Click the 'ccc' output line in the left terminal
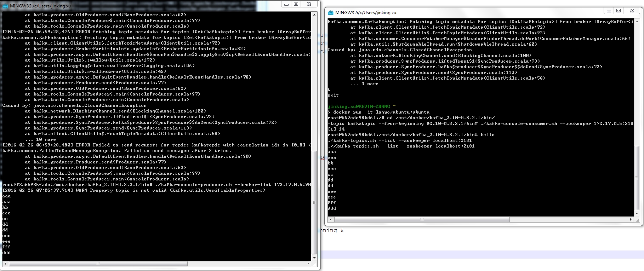This screenshot has width=644, height=271. pos(6,213)
